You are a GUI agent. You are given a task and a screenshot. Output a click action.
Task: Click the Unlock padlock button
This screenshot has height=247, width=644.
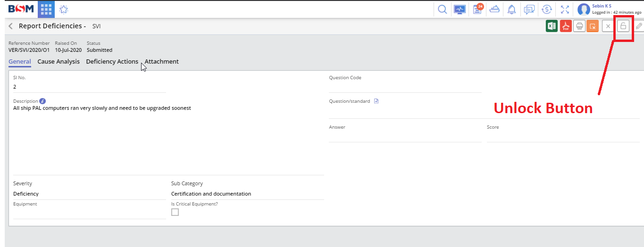[x=623, y=26]
